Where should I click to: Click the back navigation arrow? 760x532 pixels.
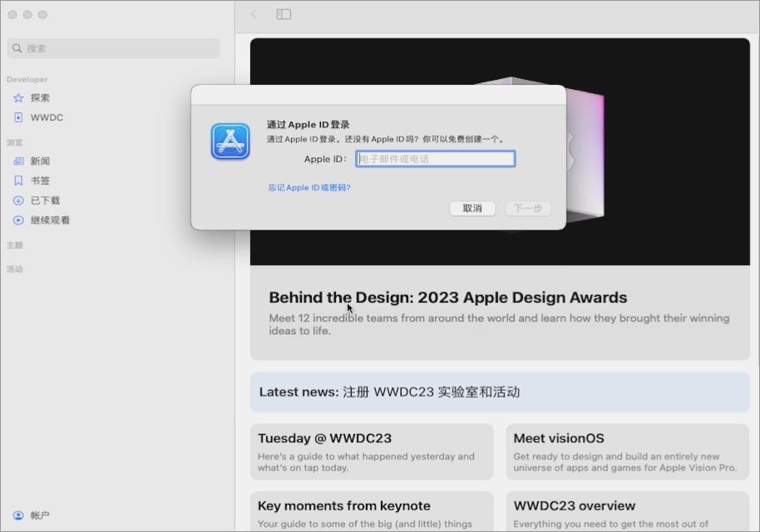coord(253,14)
